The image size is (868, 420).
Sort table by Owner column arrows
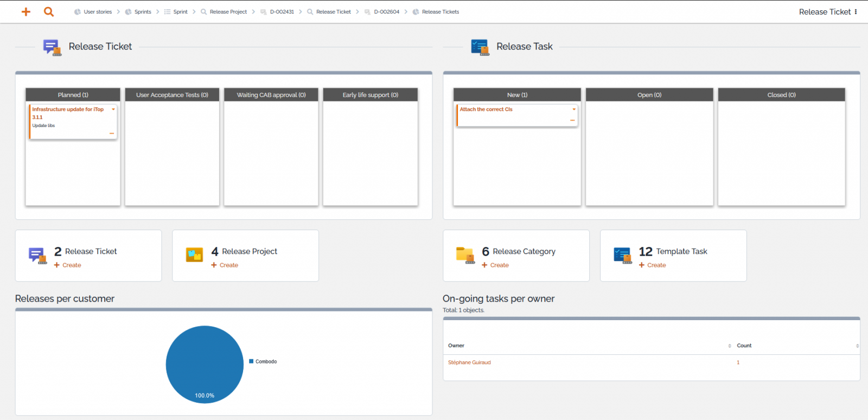[x=730, y=346]
